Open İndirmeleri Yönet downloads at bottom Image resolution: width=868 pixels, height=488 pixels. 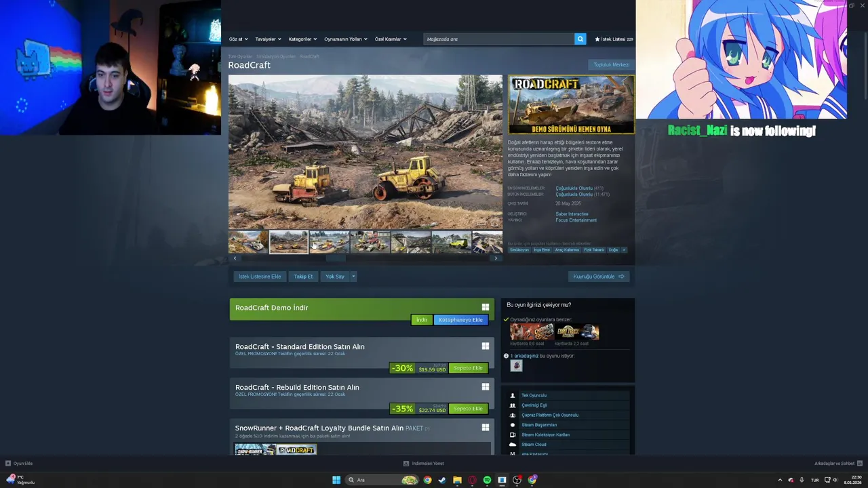(424, 464)
